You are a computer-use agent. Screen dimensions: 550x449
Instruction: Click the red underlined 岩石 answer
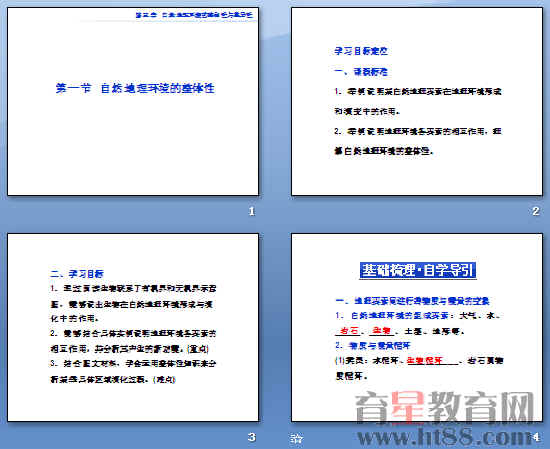tap(348, 330)
